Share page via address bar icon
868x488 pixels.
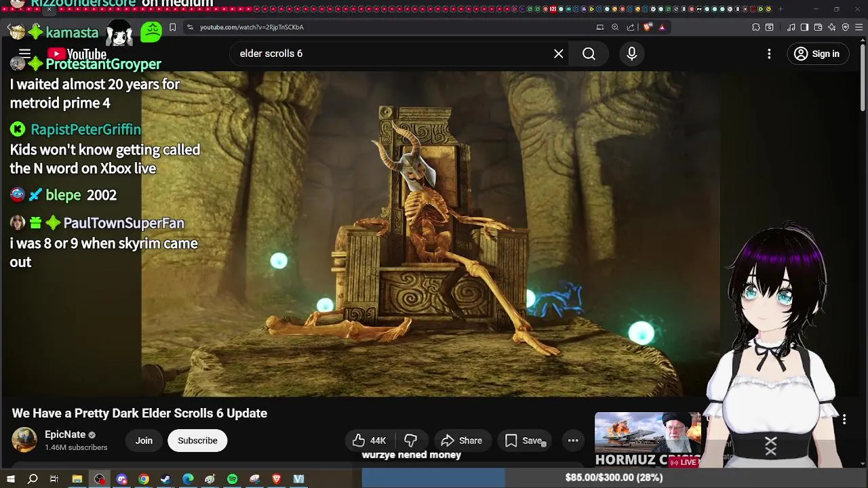click(x=631, y=27)
